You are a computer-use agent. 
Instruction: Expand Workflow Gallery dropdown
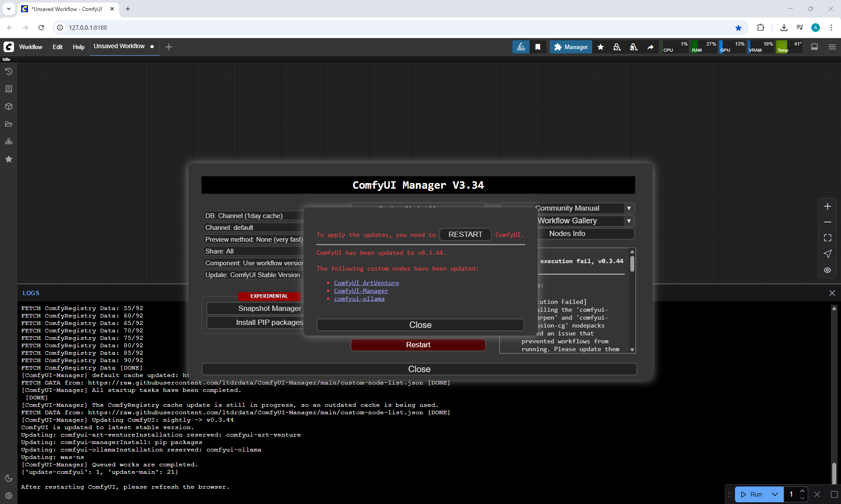click(629, 221)
